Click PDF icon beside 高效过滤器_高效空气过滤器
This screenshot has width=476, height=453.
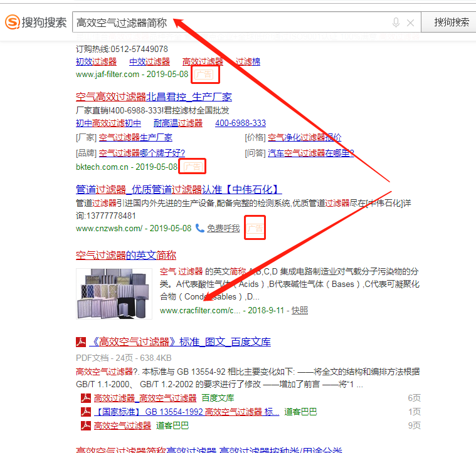[x=86, y=398]
